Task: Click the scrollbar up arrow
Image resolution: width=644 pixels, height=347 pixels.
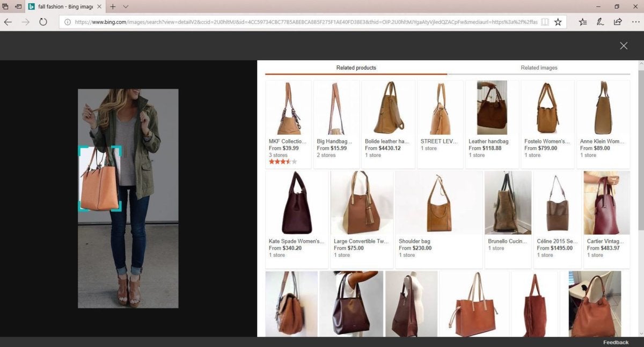Action: click(641, 64)
